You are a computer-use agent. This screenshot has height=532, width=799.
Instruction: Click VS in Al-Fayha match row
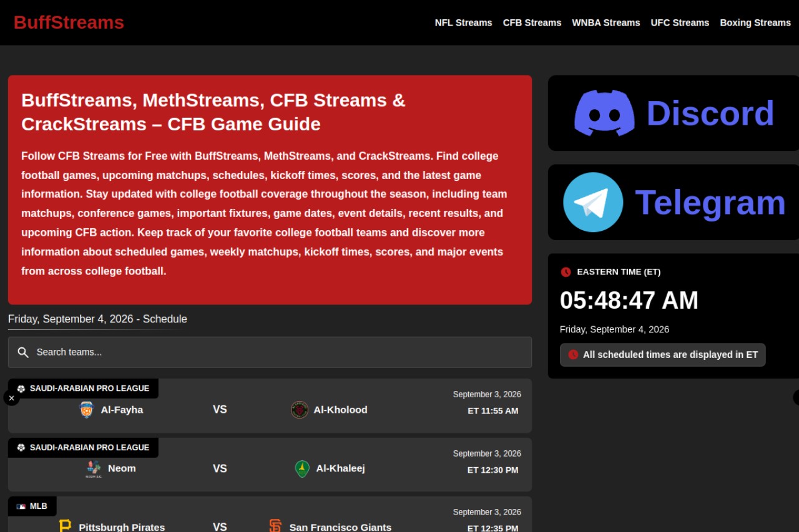tap(220, 410)
